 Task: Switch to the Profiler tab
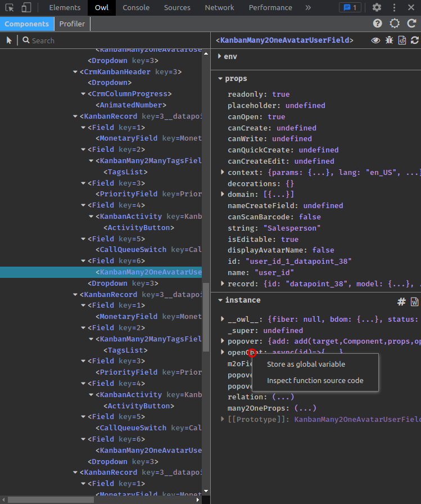(72, 24)
